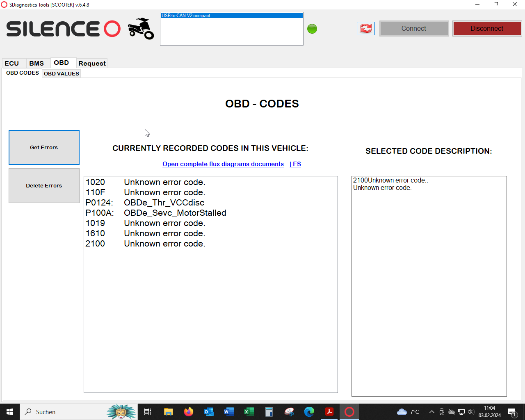Image resolution: width=525 pixels, height=420 pixels.
Task: Click the red Disconnect button
Action: coord(487,29)
